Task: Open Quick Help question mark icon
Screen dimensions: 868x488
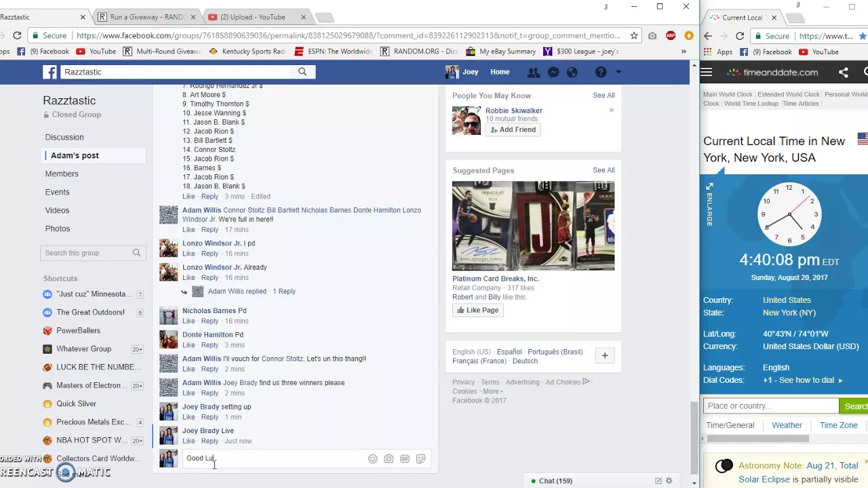Action: [601, 72]
